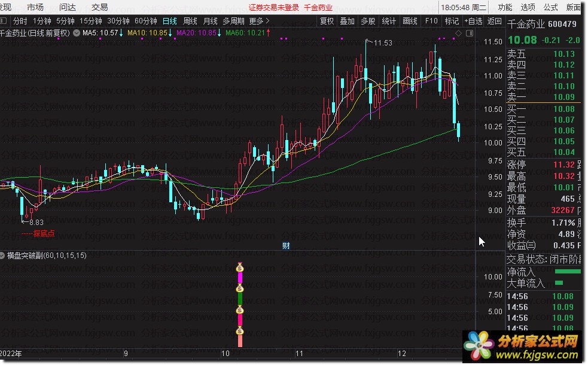This screenshot has width=588, height=365.
Task: Click month 12 on the time axis
Action: pos(401,354)
